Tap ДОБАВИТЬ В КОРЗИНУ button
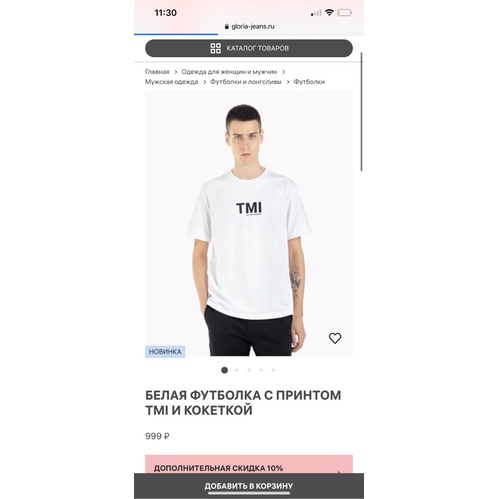499x499 pixels. (249, 486)
